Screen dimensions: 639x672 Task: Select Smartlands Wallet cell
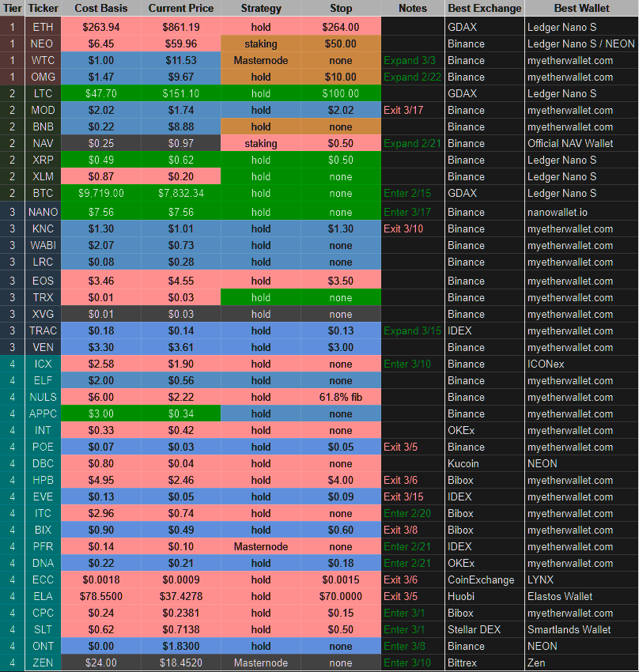581,629
